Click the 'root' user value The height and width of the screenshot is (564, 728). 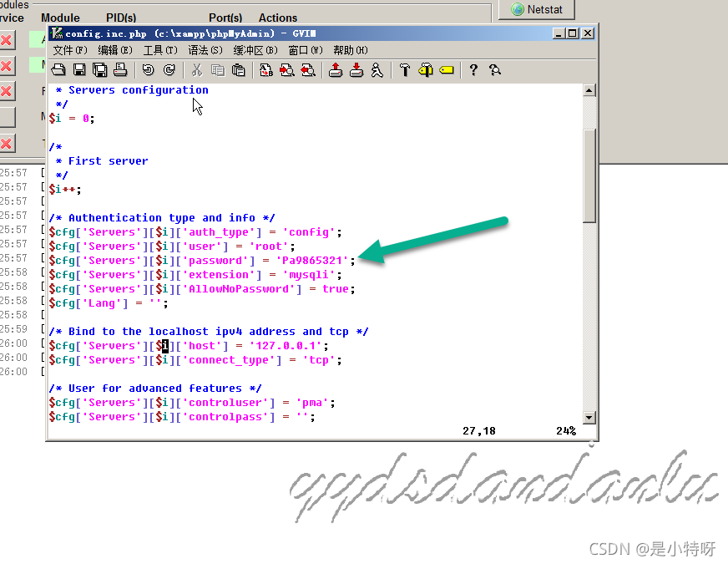(x=269, y=246)
